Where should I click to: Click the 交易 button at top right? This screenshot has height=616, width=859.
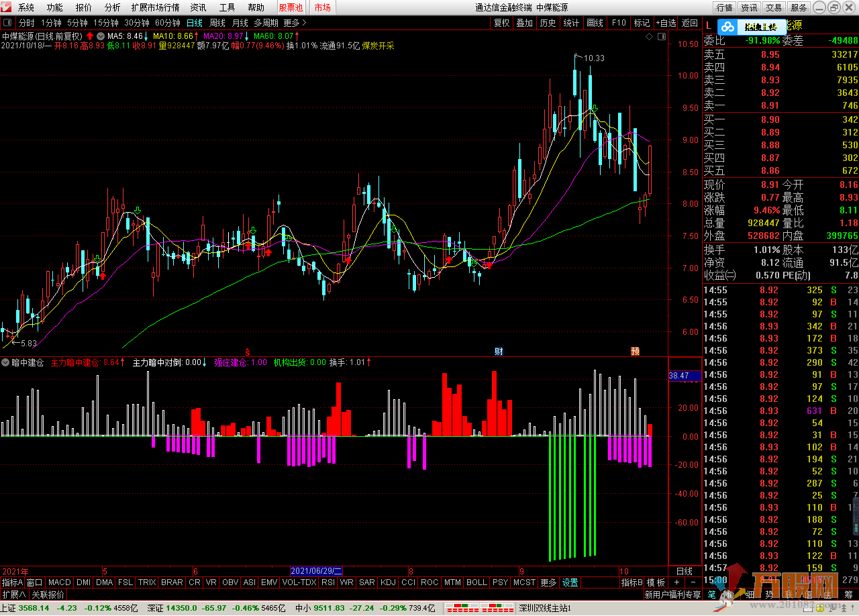point(774,7)
